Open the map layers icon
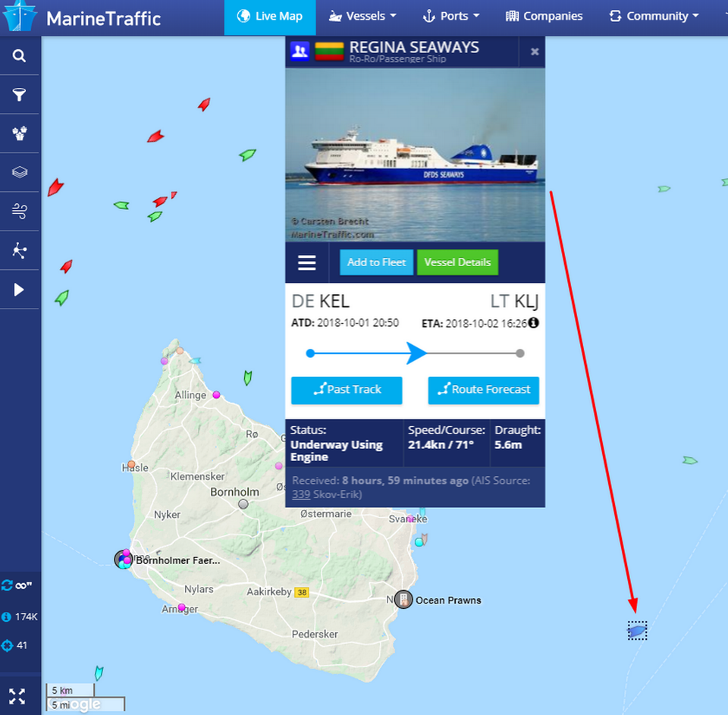 coord(19,172)
